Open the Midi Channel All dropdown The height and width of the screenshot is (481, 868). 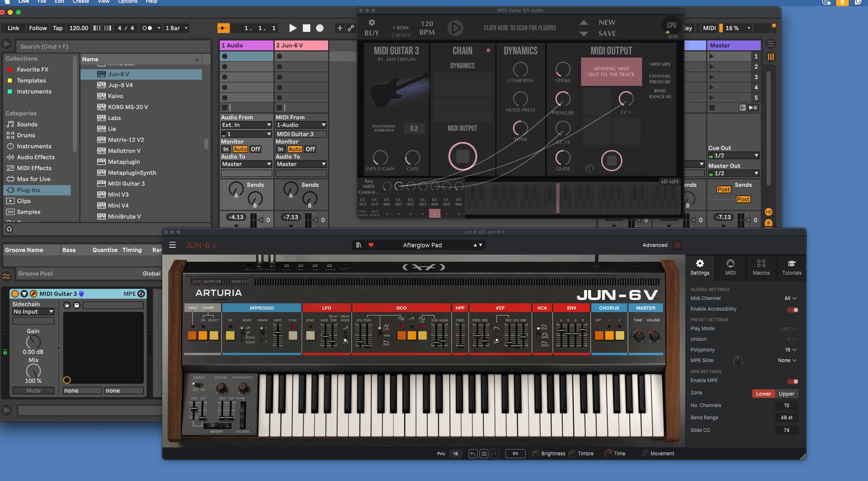790,298
